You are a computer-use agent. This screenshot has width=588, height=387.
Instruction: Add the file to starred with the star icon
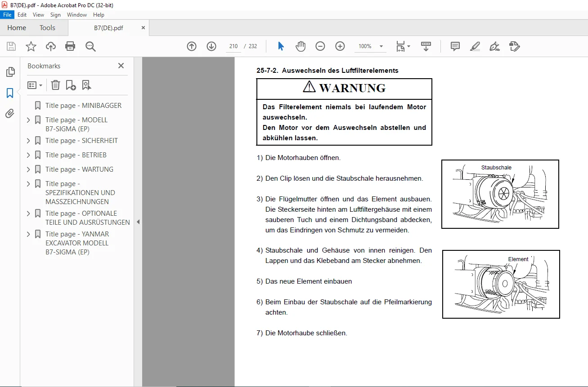[x=31, y=46]
